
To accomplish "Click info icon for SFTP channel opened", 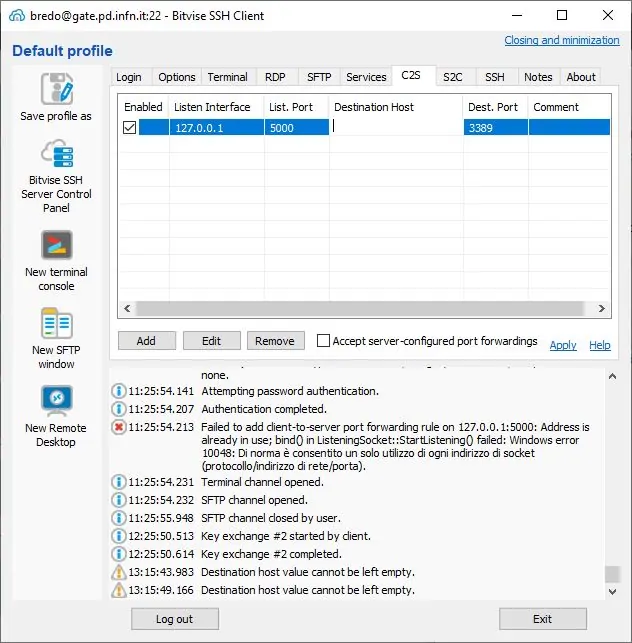I will coord(119,500).
